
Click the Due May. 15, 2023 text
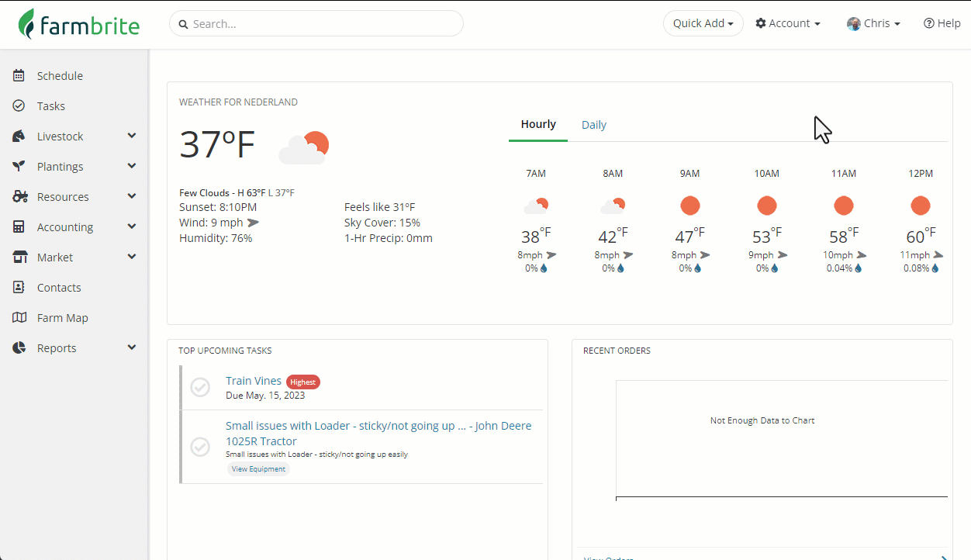[x=265, y=396]
